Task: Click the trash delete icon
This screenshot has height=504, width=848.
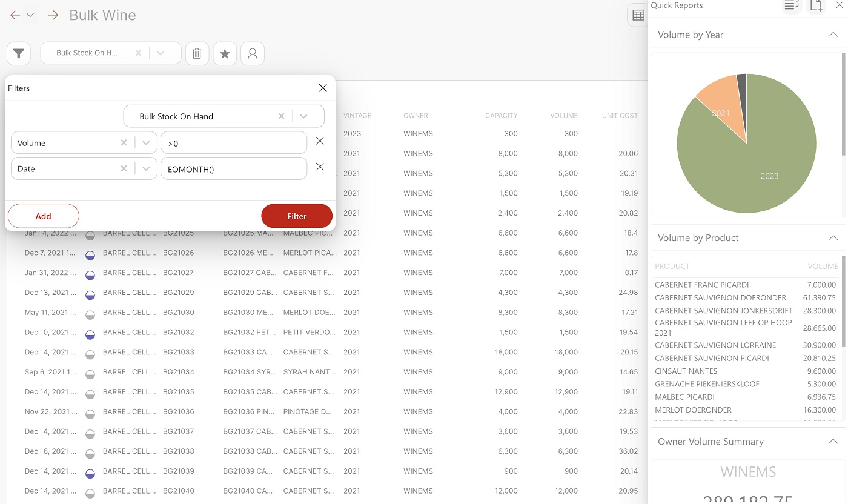Action: click(x=197, y=54)
